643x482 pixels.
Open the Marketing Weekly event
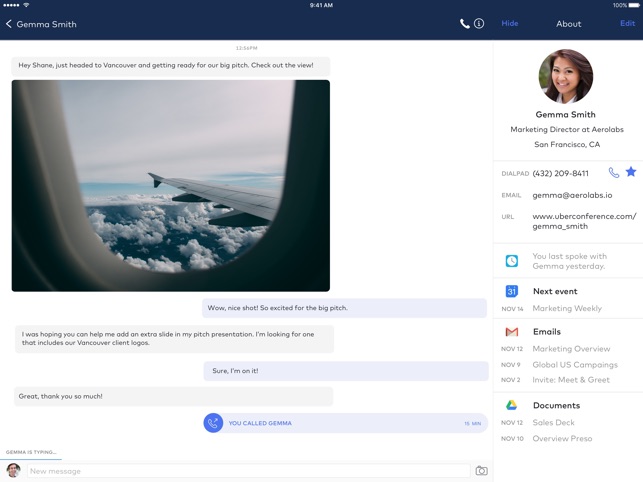tap(567, 308)
